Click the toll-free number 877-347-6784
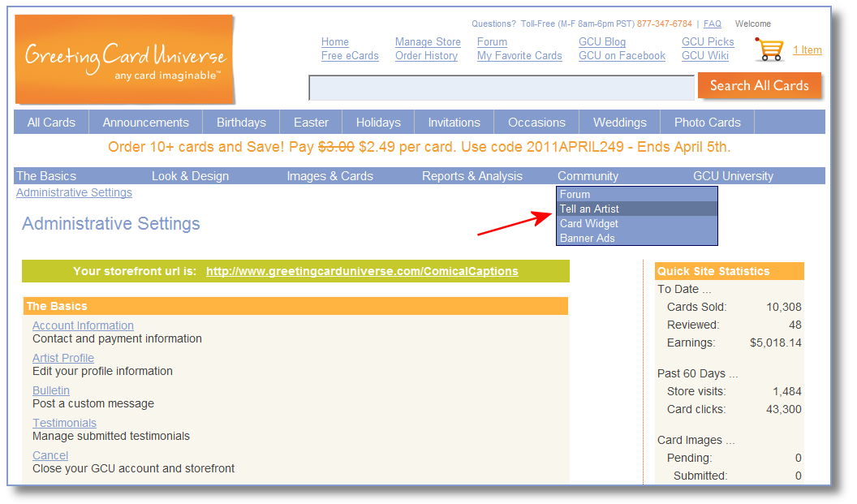The height and width of the screenshot is (504, 857). coord(664,24)
